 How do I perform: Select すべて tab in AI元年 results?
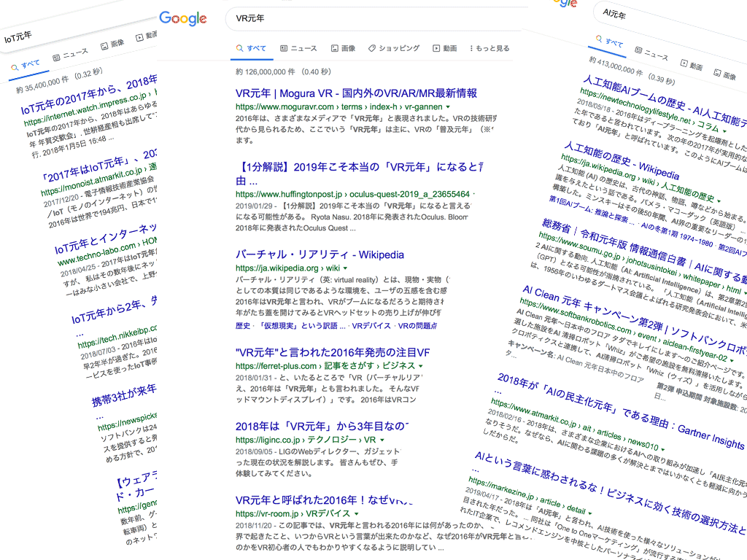tap(609, 42)
